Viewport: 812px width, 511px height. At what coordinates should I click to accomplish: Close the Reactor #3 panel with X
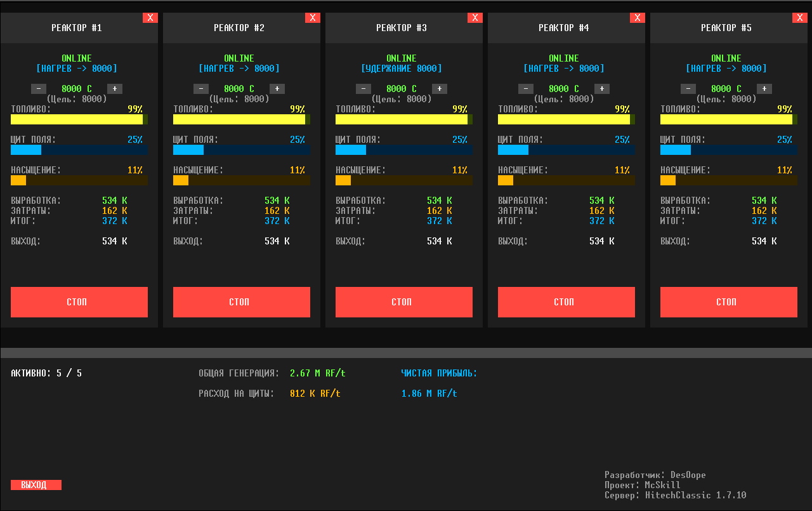[475, 18]
